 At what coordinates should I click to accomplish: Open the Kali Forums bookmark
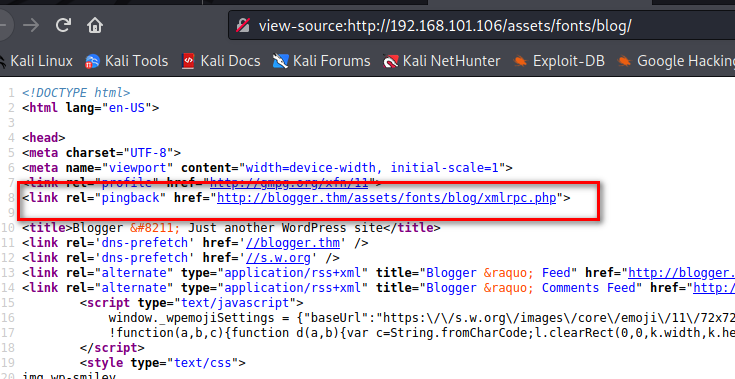322,61
